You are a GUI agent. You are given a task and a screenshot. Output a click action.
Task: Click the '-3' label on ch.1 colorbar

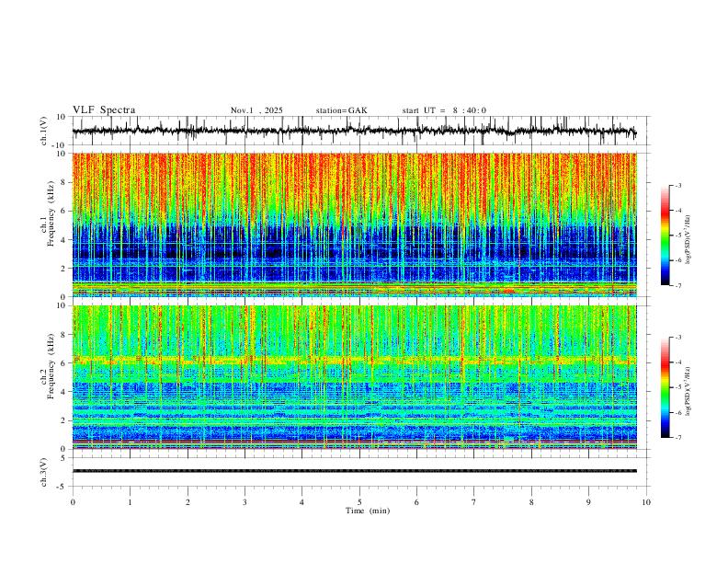click(678, 185)
